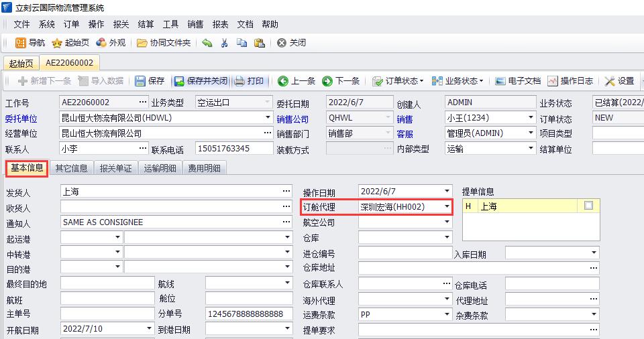This screenshot has height=339, width=644.
Task: Click the scissors cut icon
Action: tap(224, 43)
